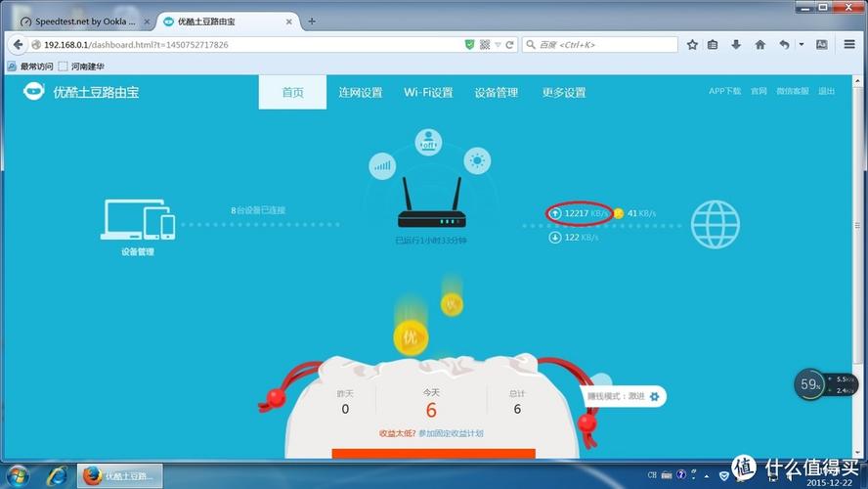Select the 设备管理 tab
The image size is (868, 489).
click(497, 93)
